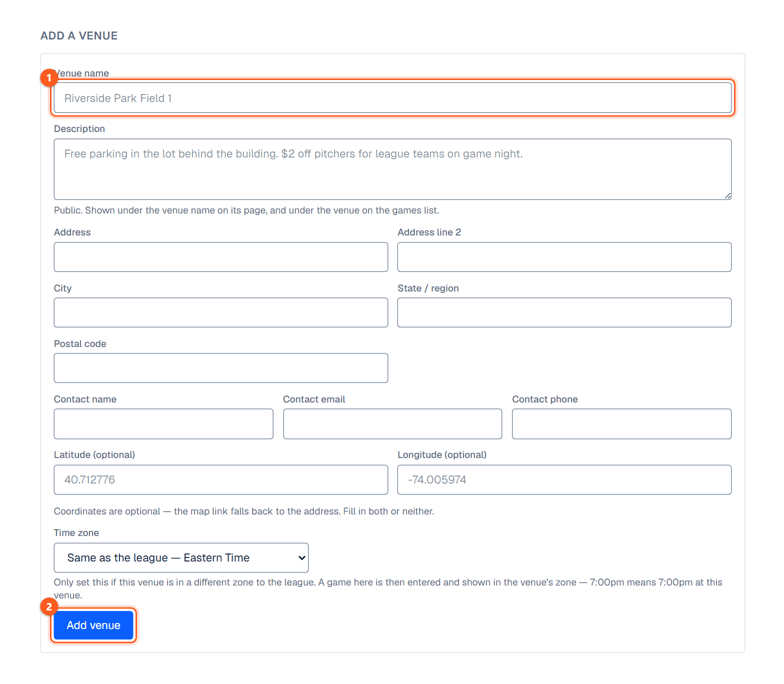Screen dimensions: 784x684
Task: Click the Venue name input field
Action: [x=392, y=98]
